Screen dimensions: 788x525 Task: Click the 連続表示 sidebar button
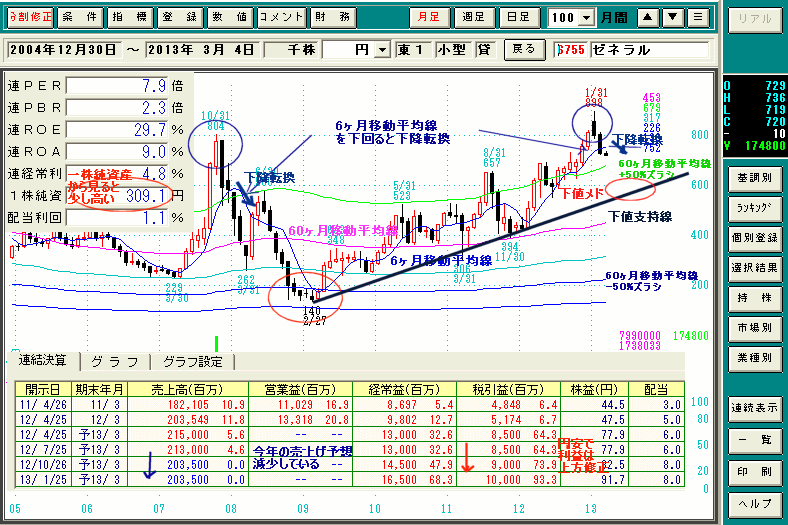(x=755, y=408)
